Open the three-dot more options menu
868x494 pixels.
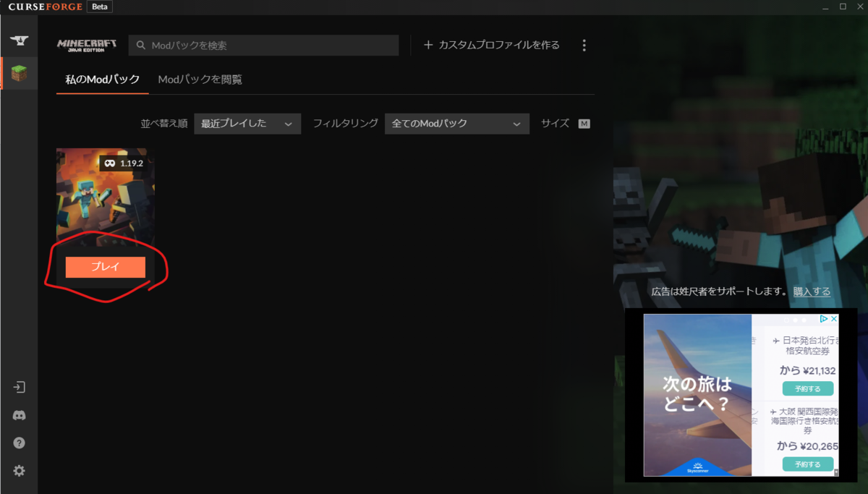584,45
